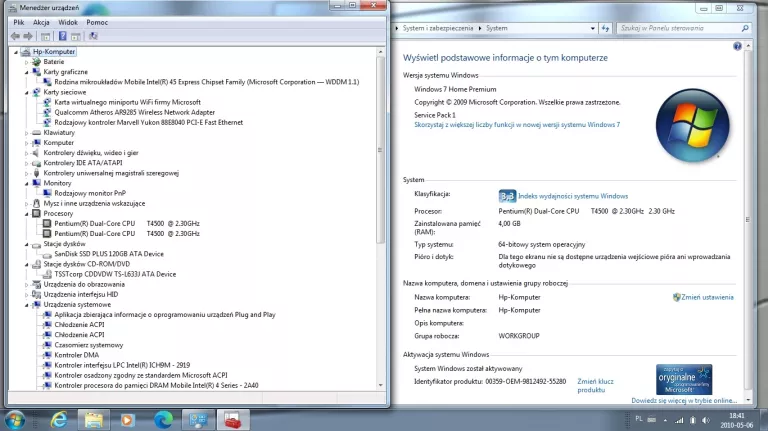Open the Widok menu

(x=67, y=21)
